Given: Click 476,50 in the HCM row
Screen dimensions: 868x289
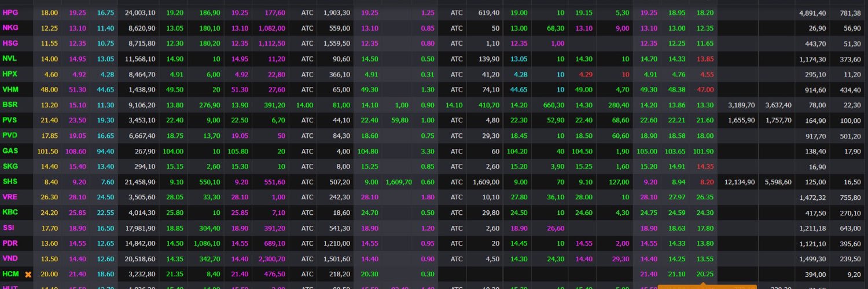Looking at the screenshot, I should pos(274,274).
